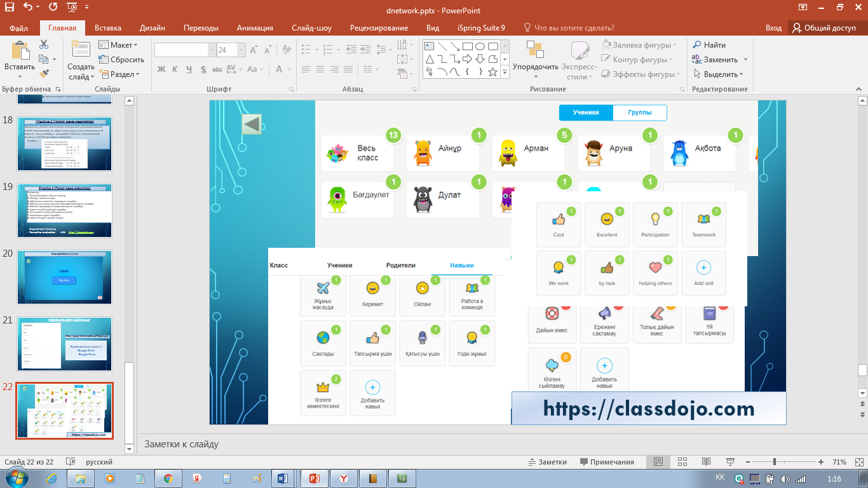Click the redo/repeat arrow icon

tap(53, 8)
